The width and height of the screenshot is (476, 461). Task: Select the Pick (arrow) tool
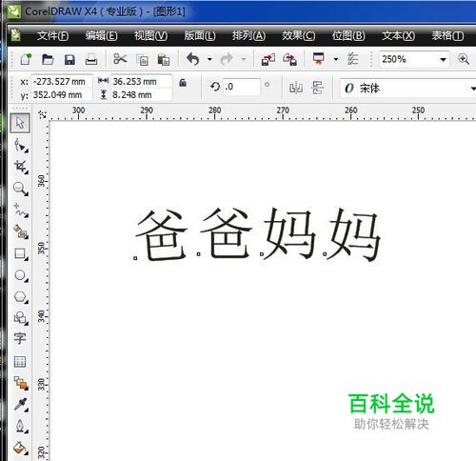[x=20, y=123]
